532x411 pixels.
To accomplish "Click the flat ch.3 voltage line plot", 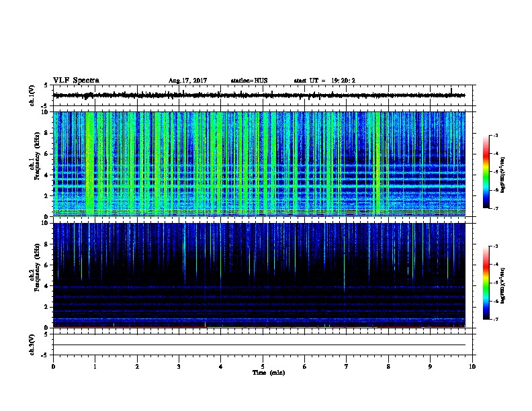I will [259, 345].
